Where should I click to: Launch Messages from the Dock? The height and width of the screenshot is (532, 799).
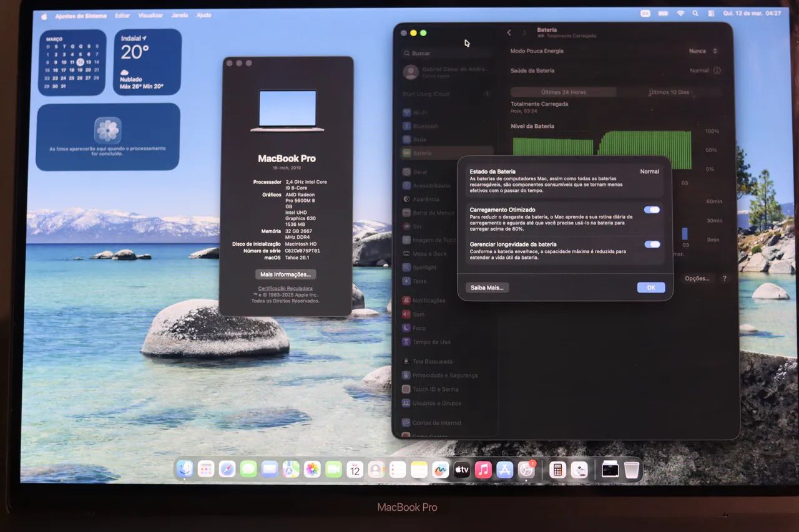[248, 469]
